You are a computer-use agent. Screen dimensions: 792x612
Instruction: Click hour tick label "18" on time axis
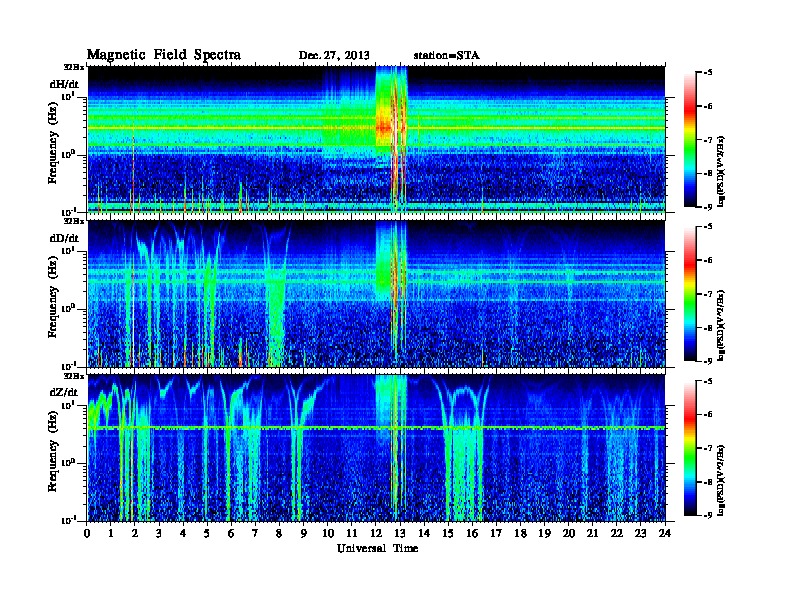[x=521, y=533]
